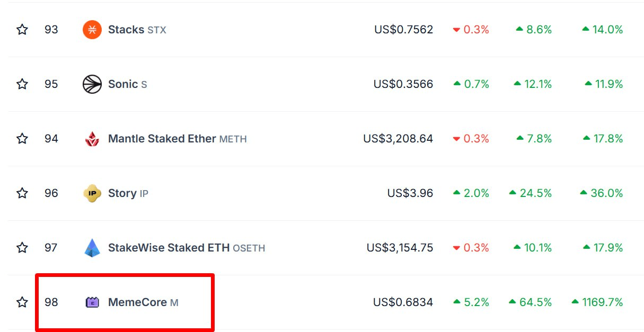This screenshot has height=332, width=644.
Task: Click the Sonic coin logo icon
Action: coord(92,84)
